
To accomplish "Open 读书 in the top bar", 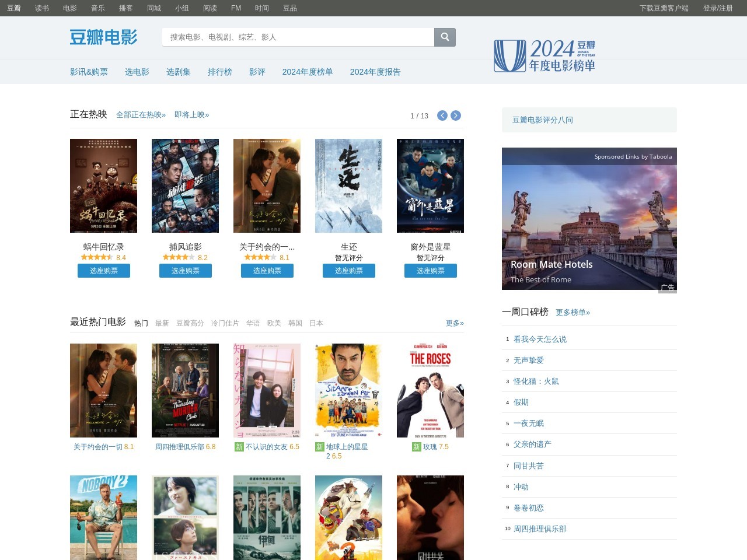I will coord(42,8).
